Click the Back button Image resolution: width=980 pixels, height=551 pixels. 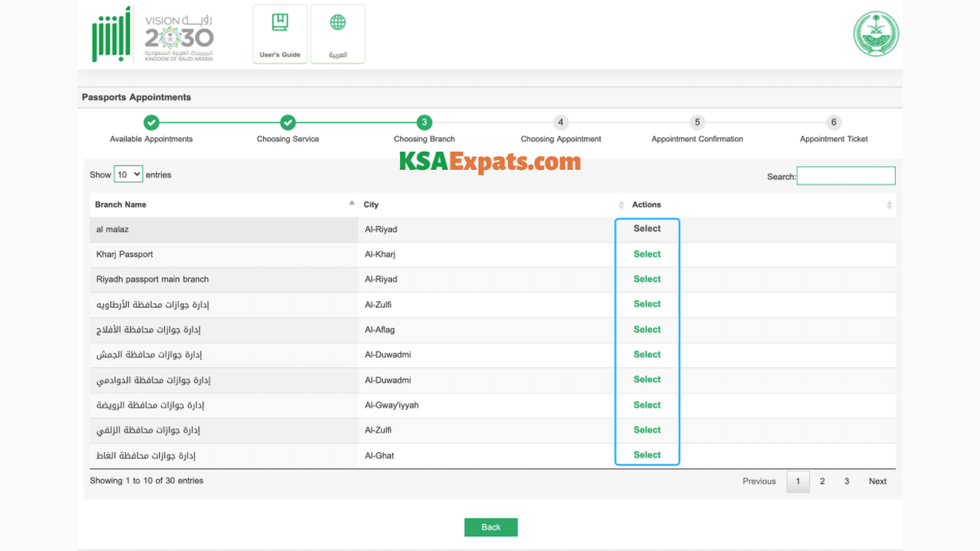(x=491, y=527)
